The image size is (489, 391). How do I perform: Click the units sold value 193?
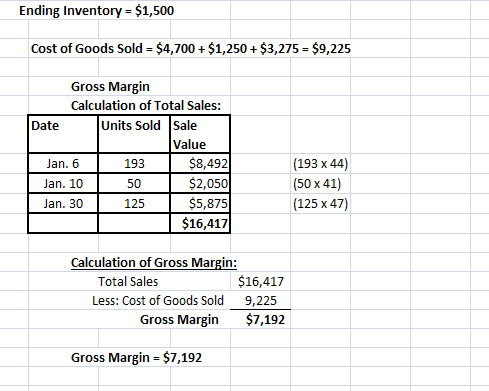coord(134,164)
